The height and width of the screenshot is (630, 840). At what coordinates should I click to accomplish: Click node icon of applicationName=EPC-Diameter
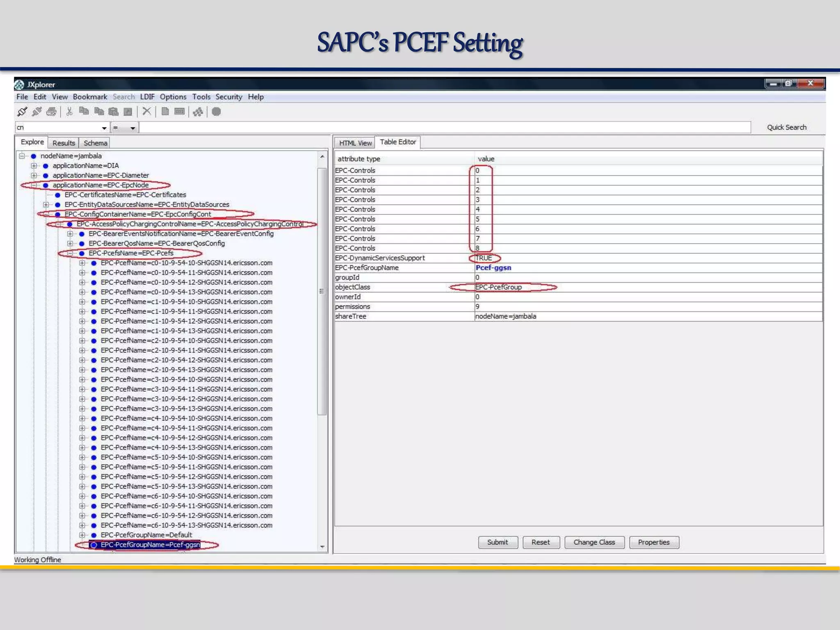click(x=46, y=176)
